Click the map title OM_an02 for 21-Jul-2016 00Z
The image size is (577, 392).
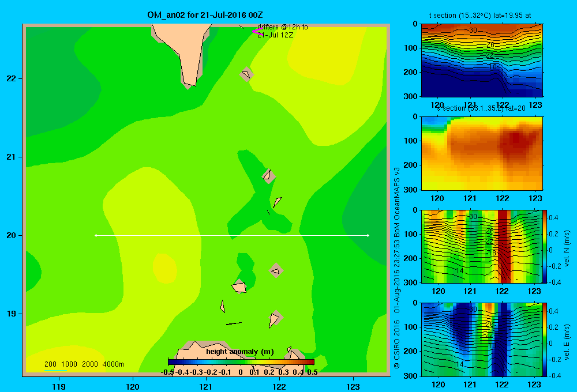(x=205, y=15)
